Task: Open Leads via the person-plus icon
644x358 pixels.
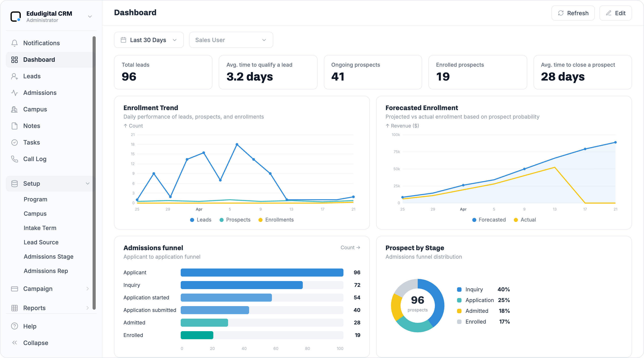Action: 15,76
